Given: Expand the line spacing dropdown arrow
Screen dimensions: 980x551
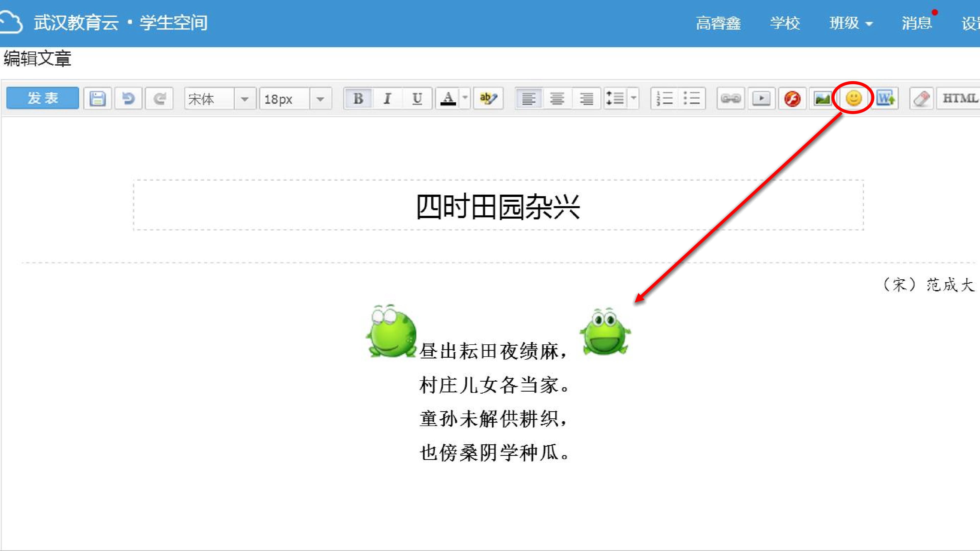Looking at the screenshot, I should tap(633, 98).
